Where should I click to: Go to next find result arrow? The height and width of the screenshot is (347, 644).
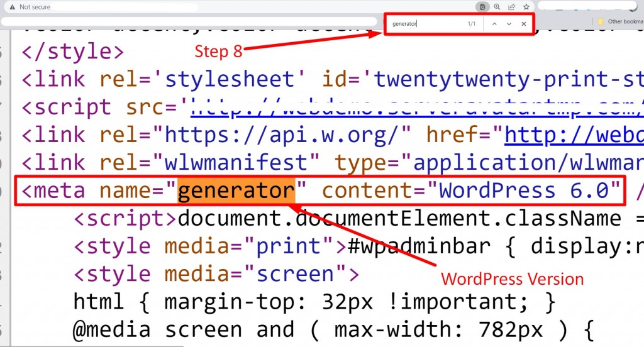509,24
